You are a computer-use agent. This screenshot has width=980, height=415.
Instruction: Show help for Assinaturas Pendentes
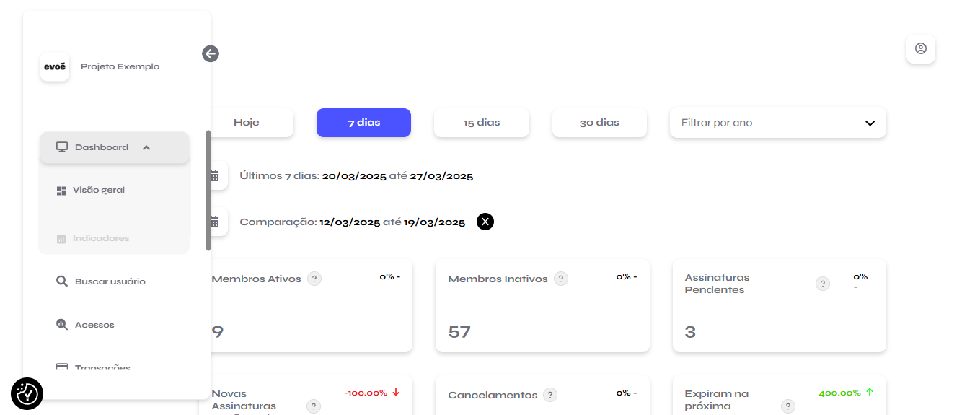click(x=823, y=284)
